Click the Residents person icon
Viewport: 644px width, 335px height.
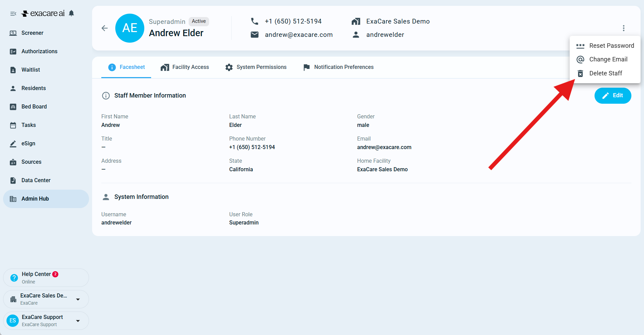click(13, 88)
